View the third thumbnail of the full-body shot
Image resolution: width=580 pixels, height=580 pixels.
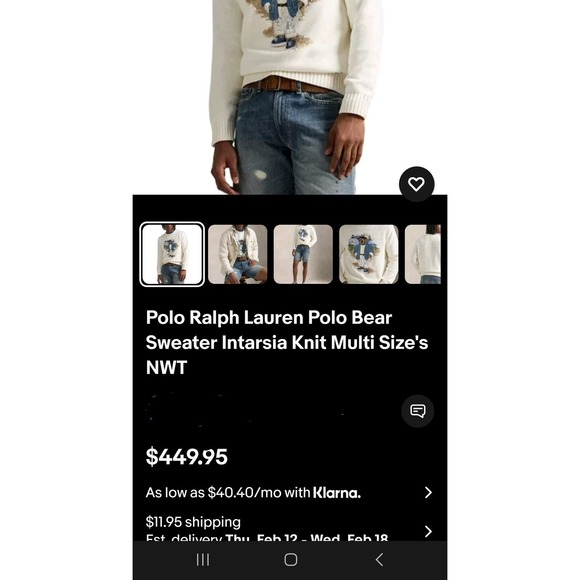(x=303, y=254)
